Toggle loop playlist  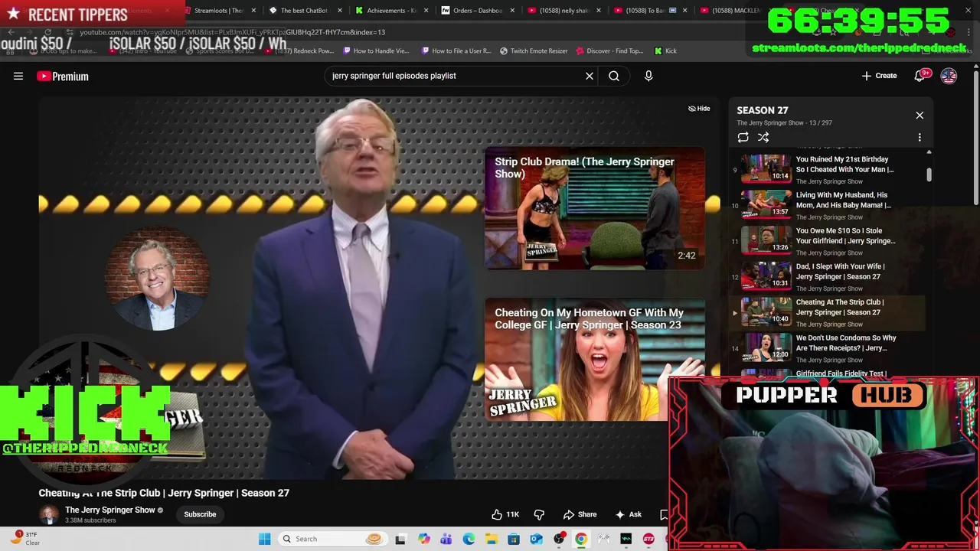point(743,138)
